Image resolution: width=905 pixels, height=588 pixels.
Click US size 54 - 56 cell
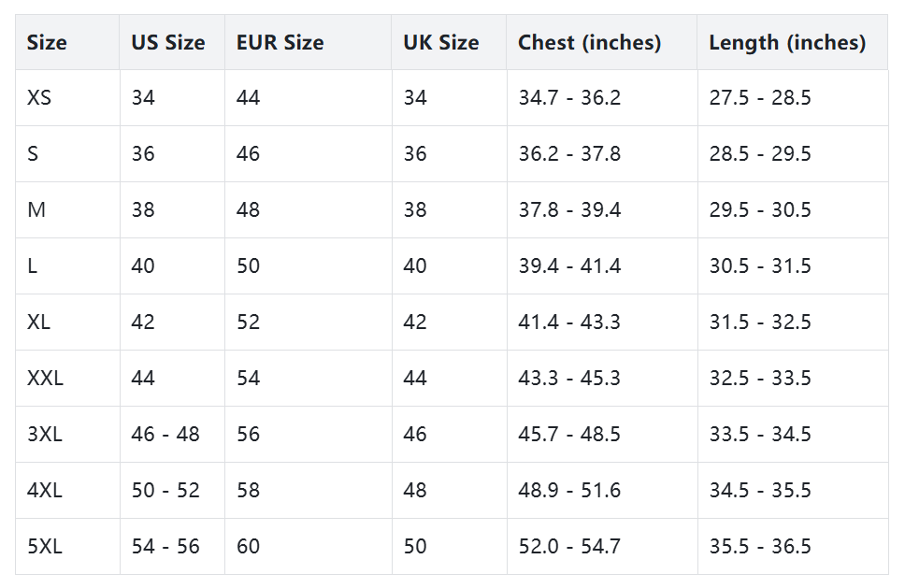click(165, 547)
